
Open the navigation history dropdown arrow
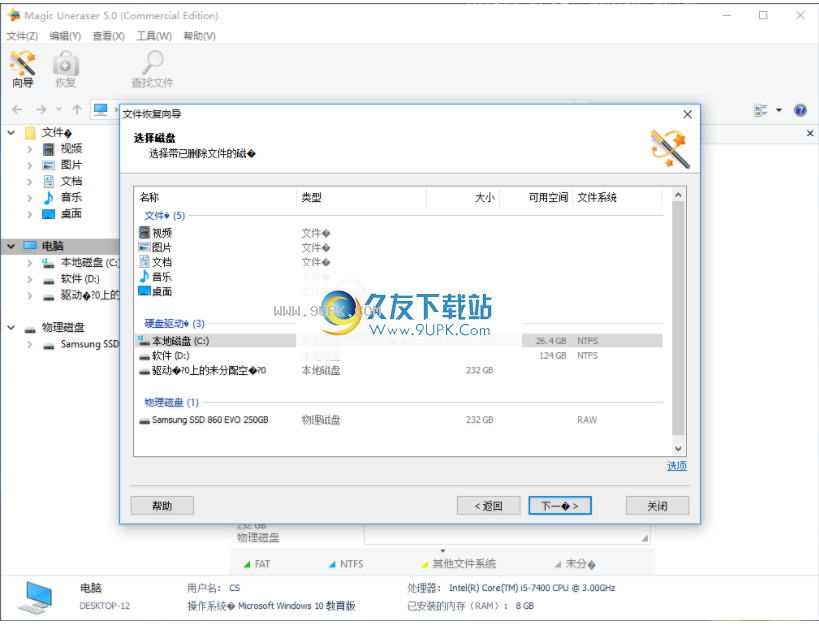click(x=59, y=109)
